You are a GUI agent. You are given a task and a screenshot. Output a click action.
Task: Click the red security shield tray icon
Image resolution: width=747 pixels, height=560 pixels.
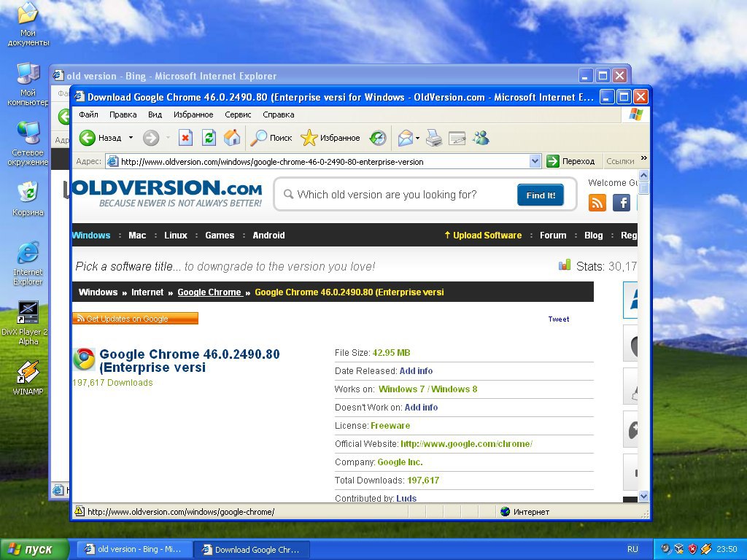pyautogui.click(x=693, y=549)
